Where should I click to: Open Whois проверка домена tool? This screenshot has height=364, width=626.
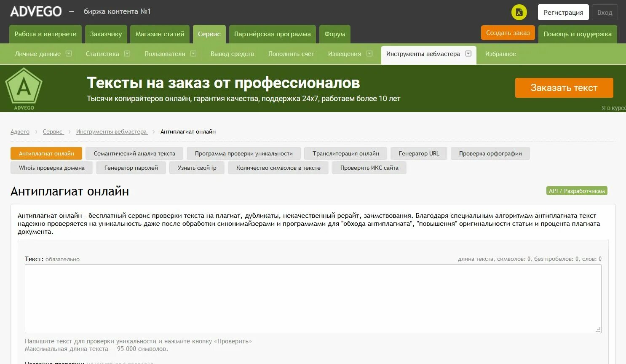click(x=52, y=168)
